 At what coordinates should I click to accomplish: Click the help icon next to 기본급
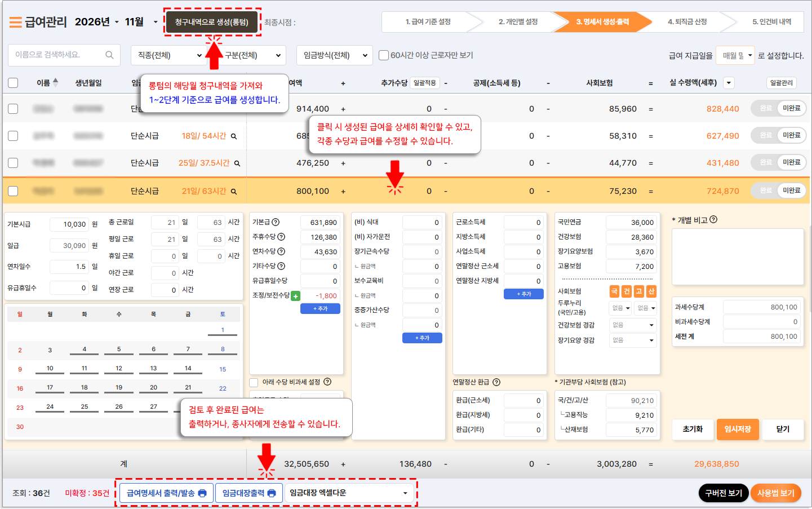click(276, 222)
